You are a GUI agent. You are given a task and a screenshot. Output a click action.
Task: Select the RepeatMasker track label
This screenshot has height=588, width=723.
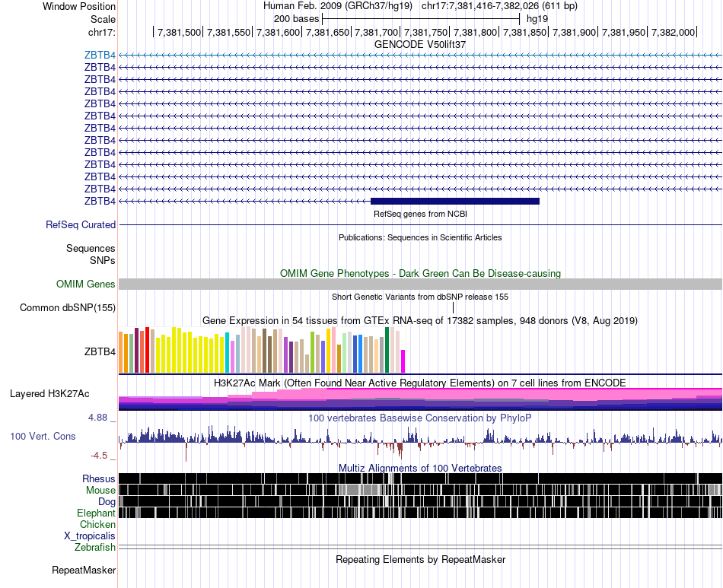point(84,570)
